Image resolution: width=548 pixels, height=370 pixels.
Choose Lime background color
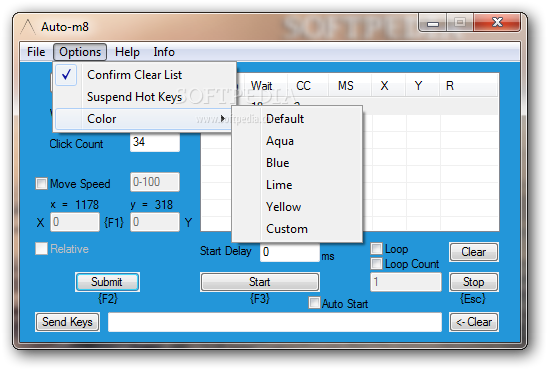pos(297,185)
